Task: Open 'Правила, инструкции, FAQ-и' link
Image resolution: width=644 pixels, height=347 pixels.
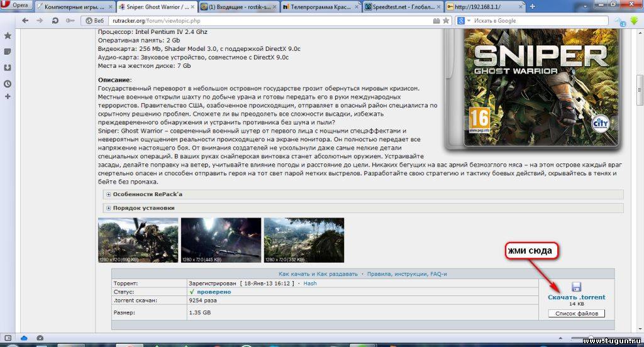Action: tap(407, 274)
